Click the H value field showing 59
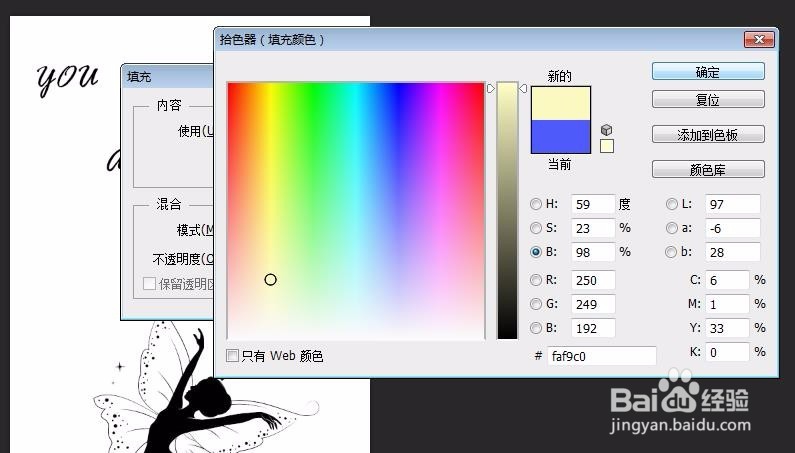Viewport: 795px width, 453px height. click(x=593, y=204)
